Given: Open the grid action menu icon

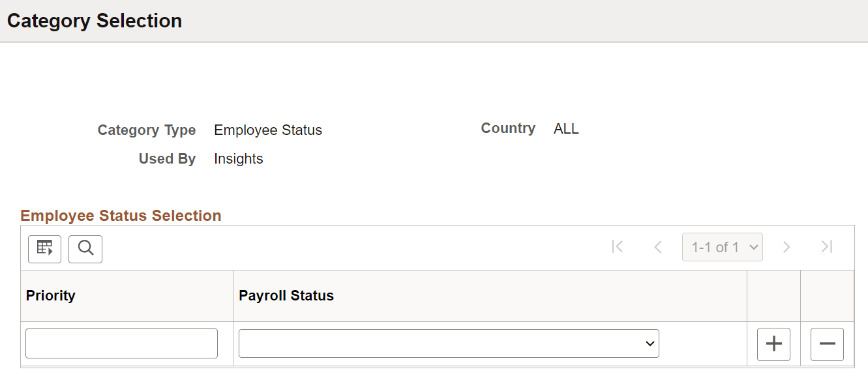Looking at the screenshot, I should point(44,248).
